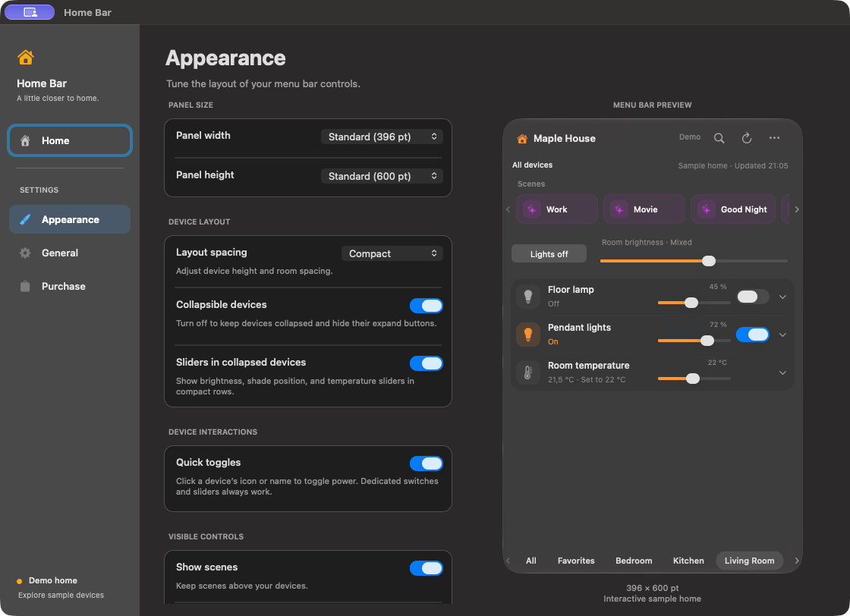Screen dimensions: 850x616
Task: Click the Maple House title text
Action: [565, 139]
